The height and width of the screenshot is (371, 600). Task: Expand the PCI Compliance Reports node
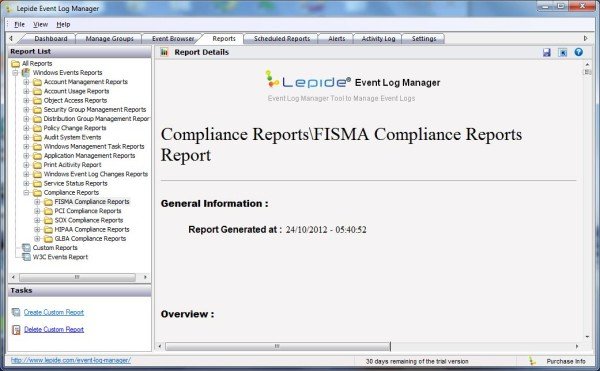tap(37, 211)
